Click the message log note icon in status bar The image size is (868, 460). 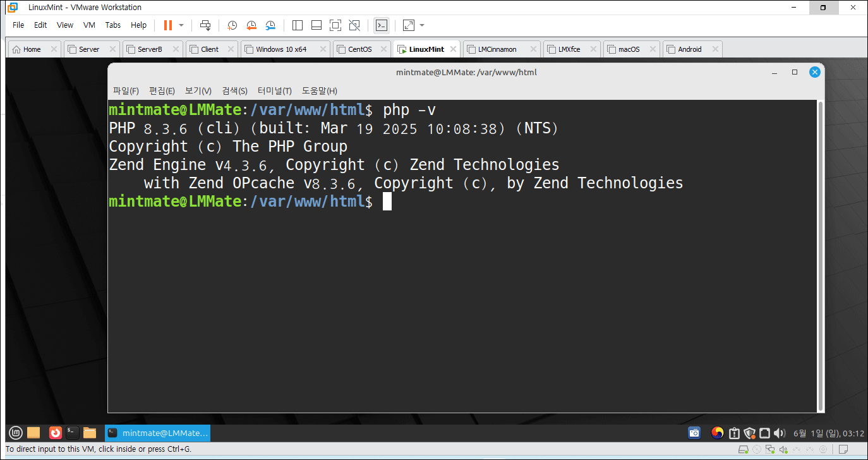(x=843, y=449)
